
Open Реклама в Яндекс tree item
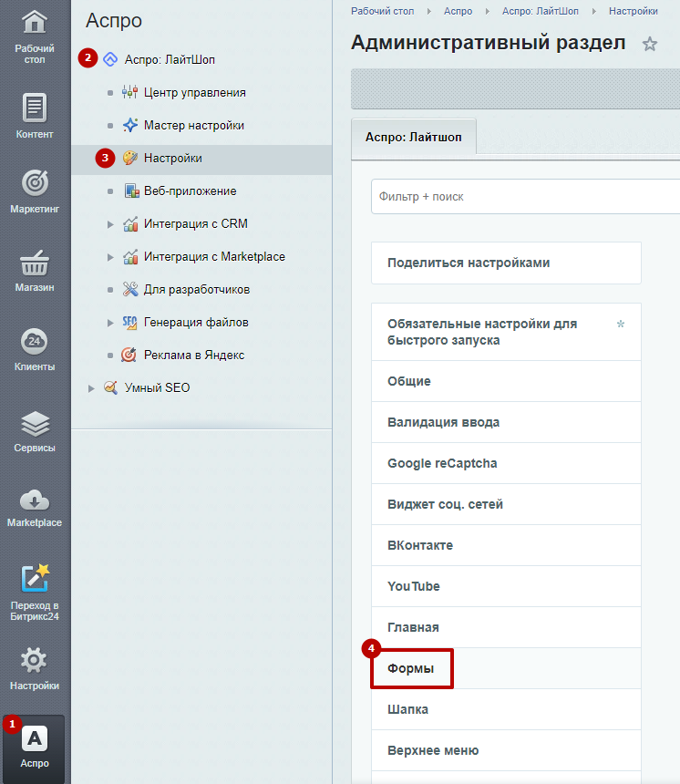[194, 355]
